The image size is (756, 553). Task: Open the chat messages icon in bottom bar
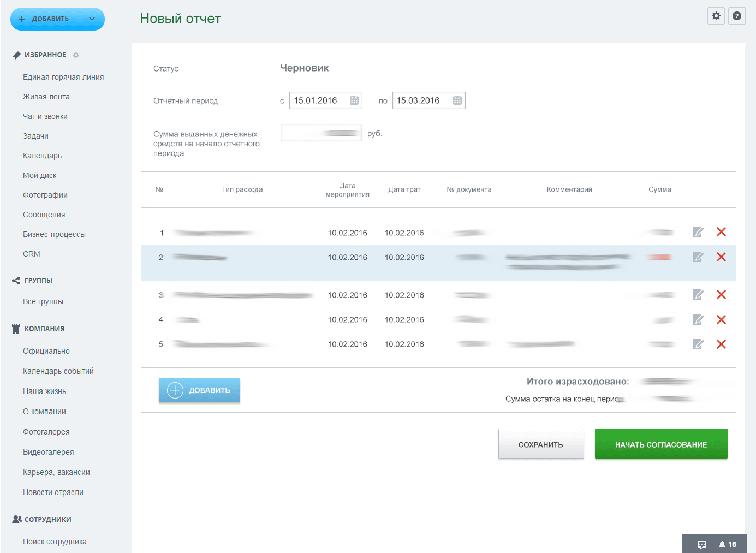(702, 544)
